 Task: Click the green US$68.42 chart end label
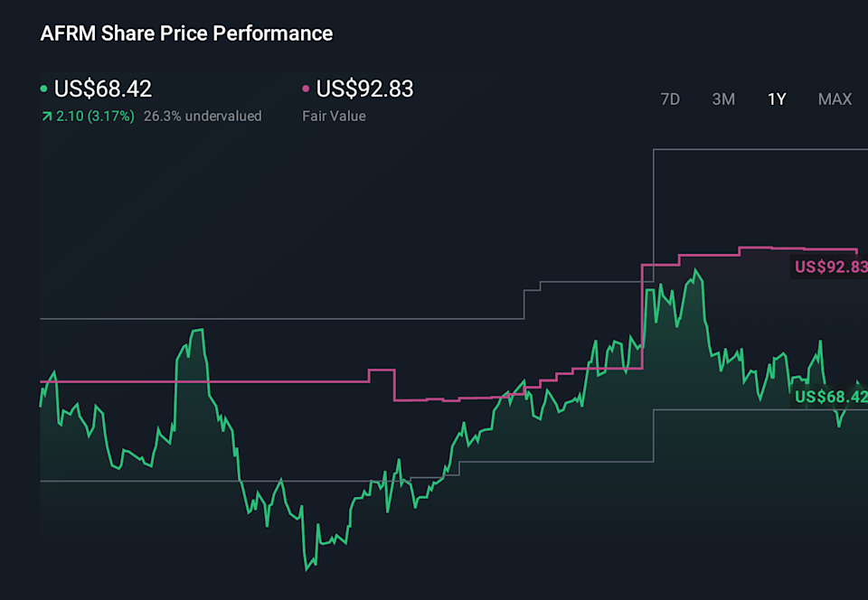tap(830, 397)
